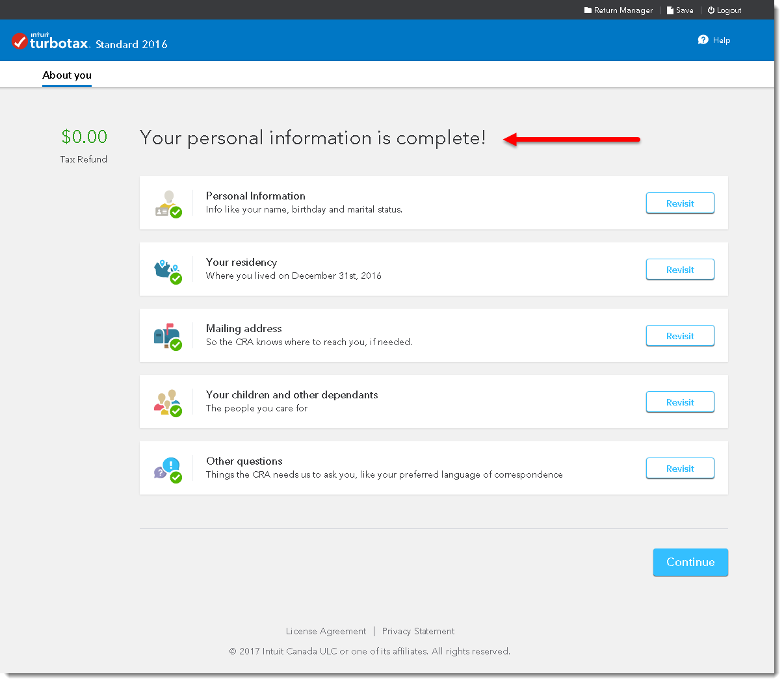784x683 pixels.
Task: Click 'Your personal information is complete!' heading
Action: click(x=313, y=138)
